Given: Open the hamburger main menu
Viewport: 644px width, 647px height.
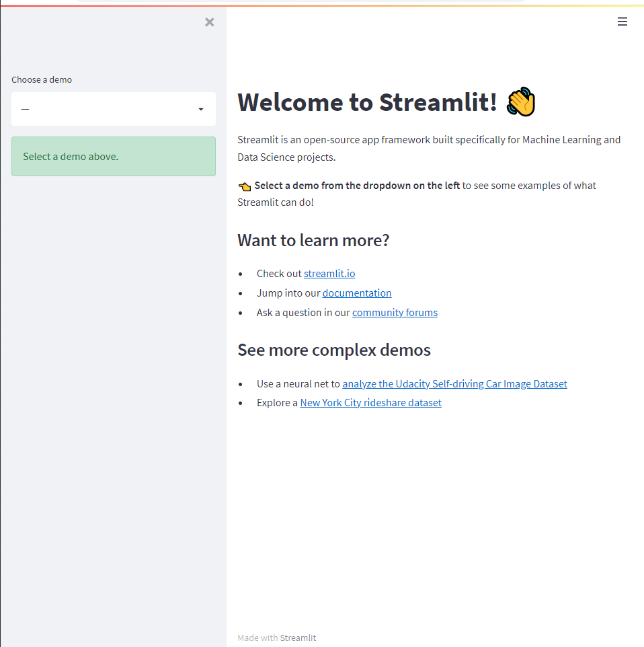Looking at the screenshot, I should click(x=622, y=22).
